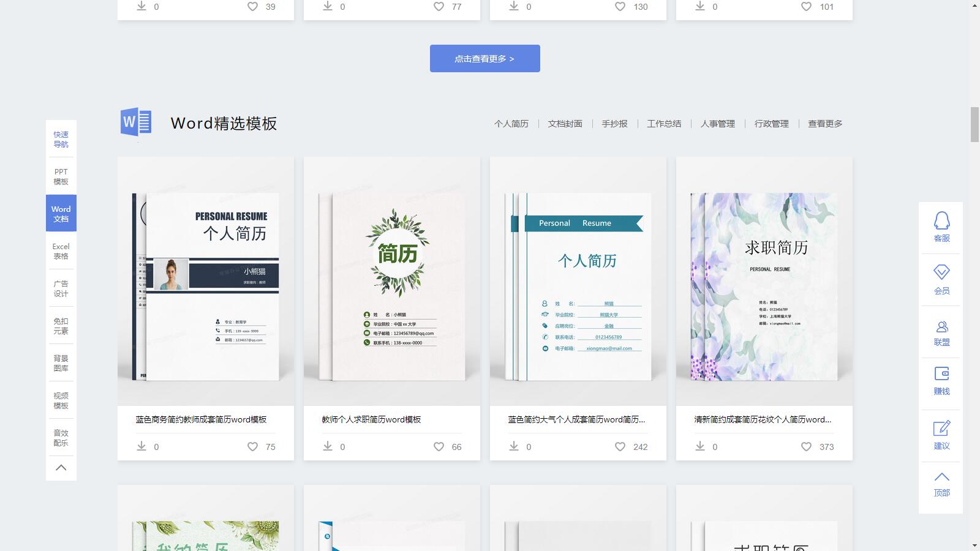Image resolution: width=980 pixels, height=551 pixels.
Task: Open the 手抄报 category link
Action: (x=614, y=124)
